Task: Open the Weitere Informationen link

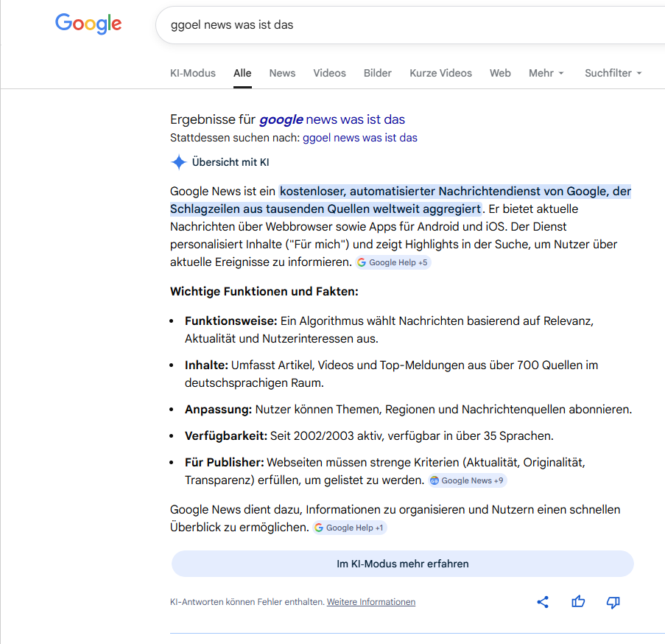Action: click(371, 602)
